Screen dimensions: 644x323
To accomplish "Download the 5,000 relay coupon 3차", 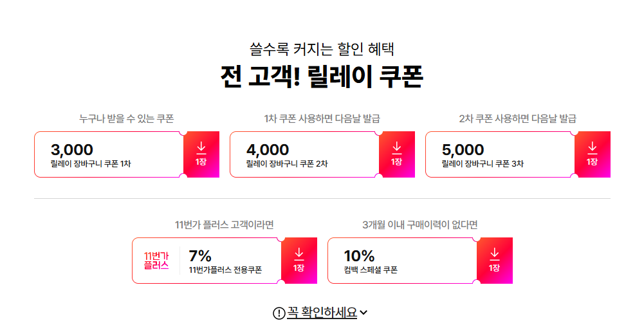I will [x=593, y=154].
